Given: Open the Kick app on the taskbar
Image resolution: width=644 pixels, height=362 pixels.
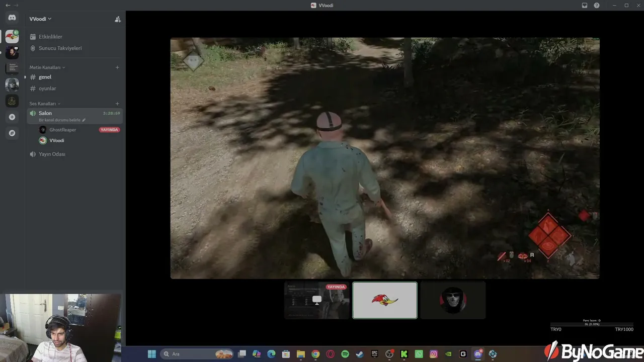Looking at the screenshot, I should [x=404, y=354].
